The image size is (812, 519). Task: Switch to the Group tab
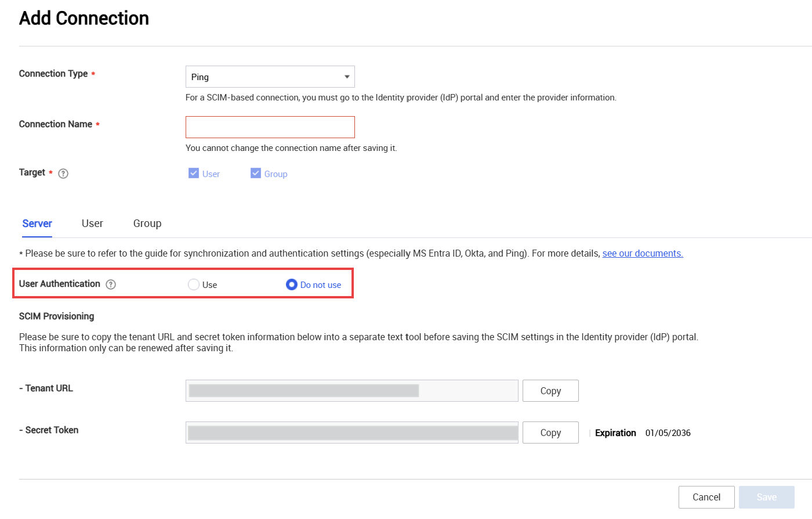pyautogui.click(x=147, y=223)
